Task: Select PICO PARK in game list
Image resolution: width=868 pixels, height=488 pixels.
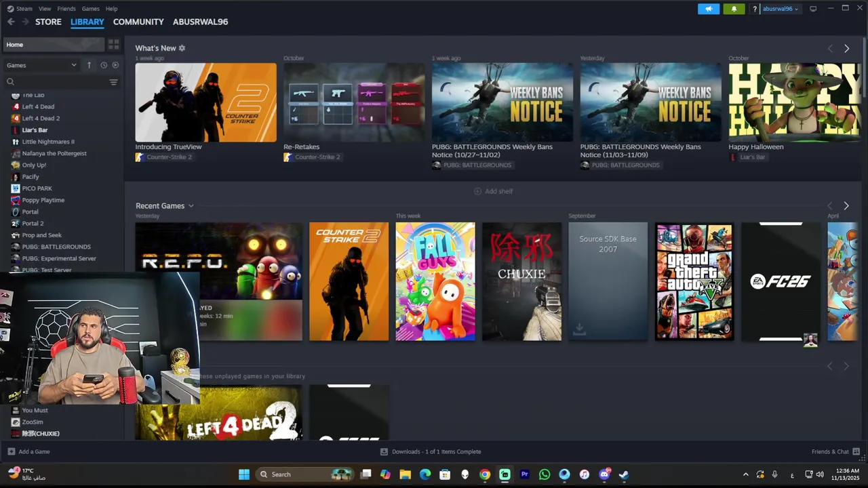Action: tap(37, 188)
